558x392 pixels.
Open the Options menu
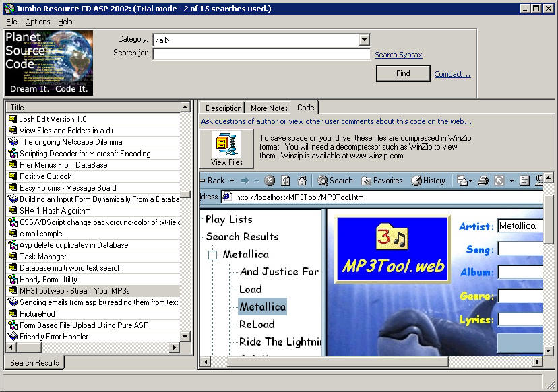pos(37,22)
